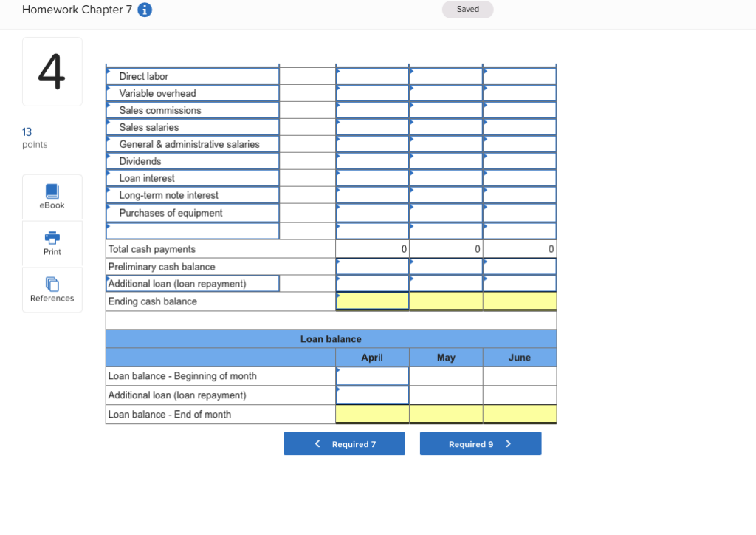Click the question number 4 card
The width and height of the screenshot is (756, 535).
52,72
